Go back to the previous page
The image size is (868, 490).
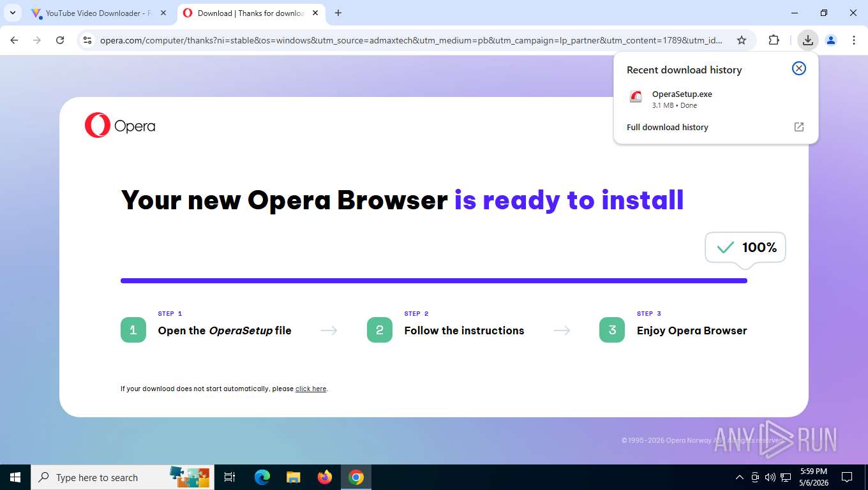14,40
